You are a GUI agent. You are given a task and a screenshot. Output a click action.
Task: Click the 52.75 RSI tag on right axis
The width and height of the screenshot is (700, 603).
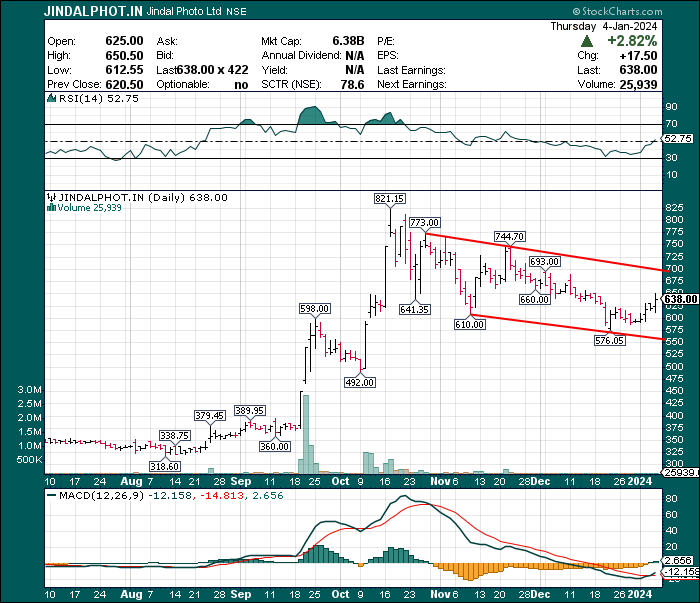[x=678, y=139]
